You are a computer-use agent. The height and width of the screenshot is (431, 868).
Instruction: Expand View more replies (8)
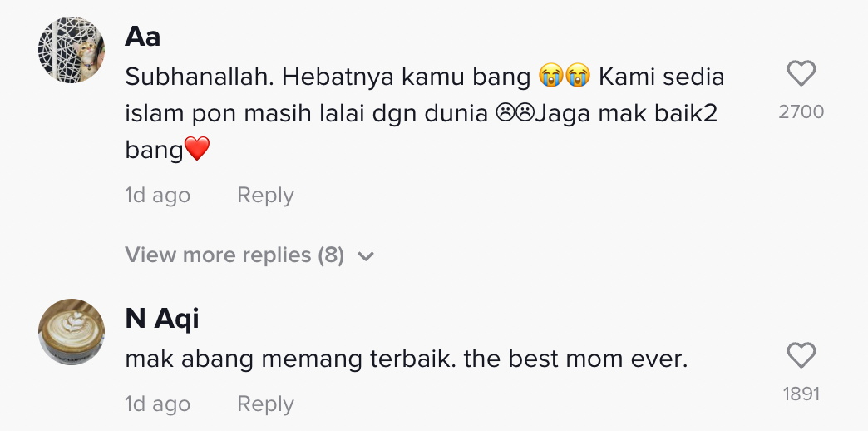[x=234, y=255]
